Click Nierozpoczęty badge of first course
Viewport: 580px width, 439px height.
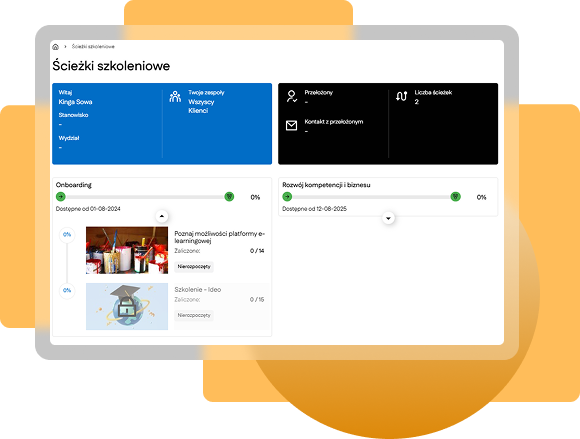pos(194,267)
